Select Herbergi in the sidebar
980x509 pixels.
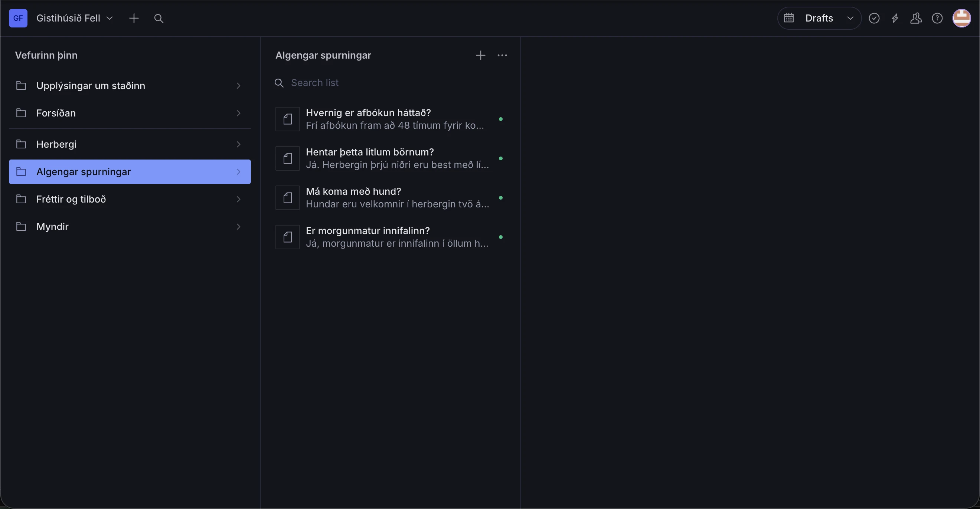(130, 144)
